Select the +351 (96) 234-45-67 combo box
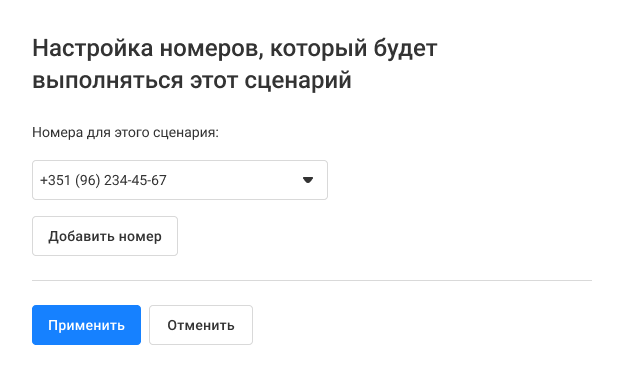Screen dimensions: 624x377 tap(180, 180)
